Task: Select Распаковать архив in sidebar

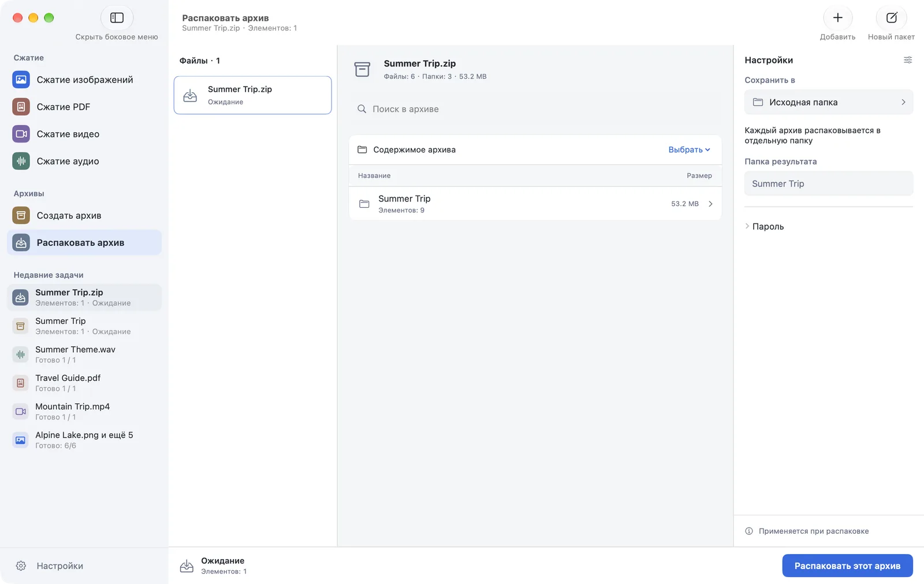Action: (84, 242)
